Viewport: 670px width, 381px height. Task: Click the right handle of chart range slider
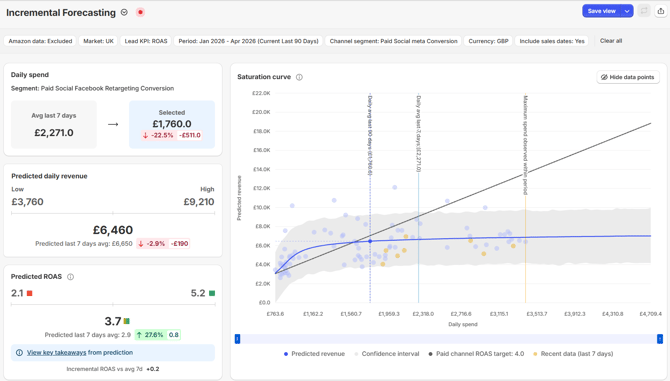coord(660,339)
